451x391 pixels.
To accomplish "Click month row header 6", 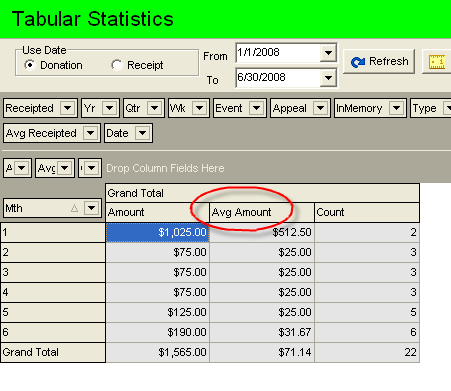I will point(53,332).
